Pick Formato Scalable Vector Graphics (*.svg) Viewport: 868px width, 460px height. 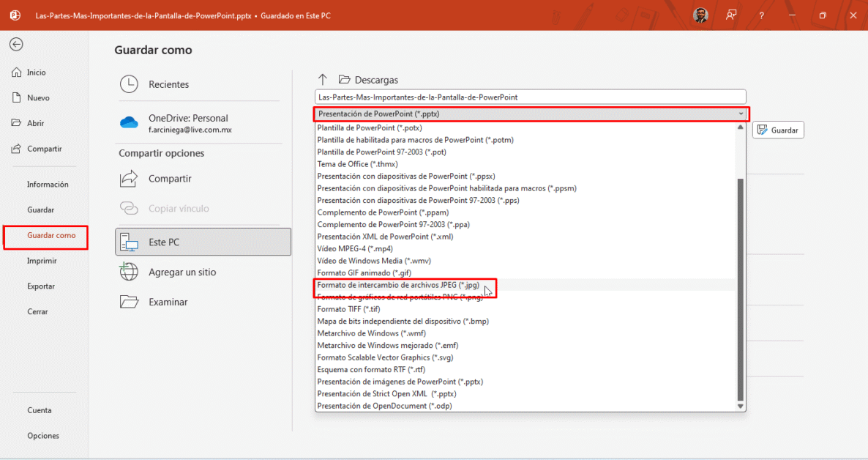[385, 357]
